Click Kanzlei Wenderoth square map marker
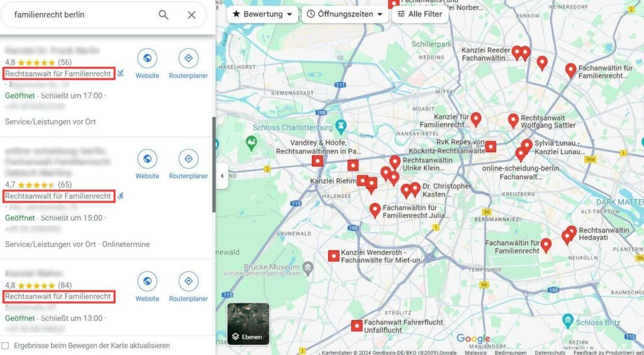The width and height of the screenshot is (644, 355). pyautogui.click(x=334, y=256)
